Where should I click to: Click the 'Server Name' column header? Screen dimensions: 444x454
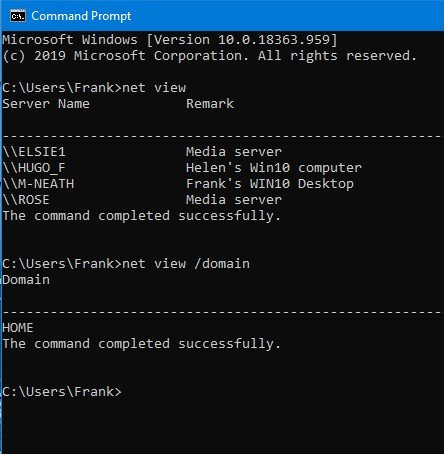pos(46,104)
